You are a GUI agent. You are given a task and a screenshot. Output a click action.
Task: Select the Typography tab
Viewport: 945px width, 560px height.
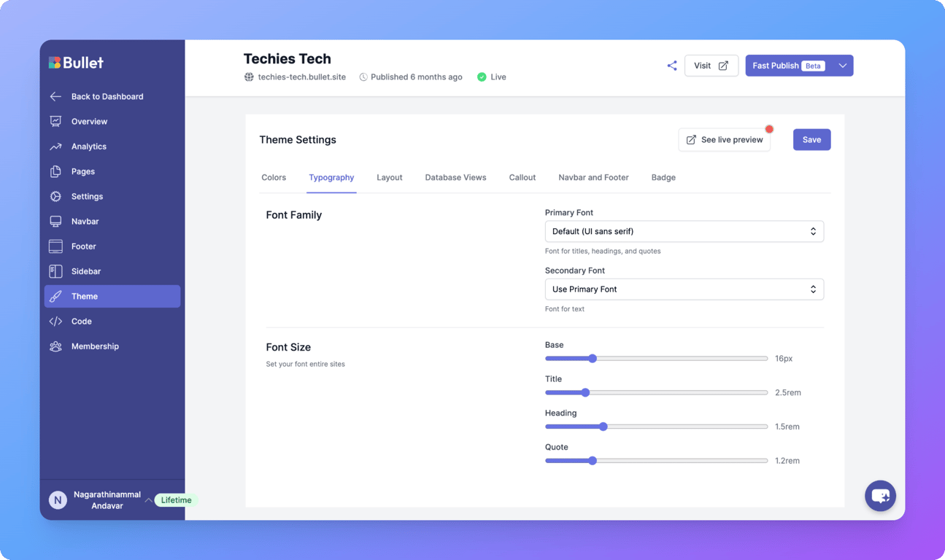point(331,177)
